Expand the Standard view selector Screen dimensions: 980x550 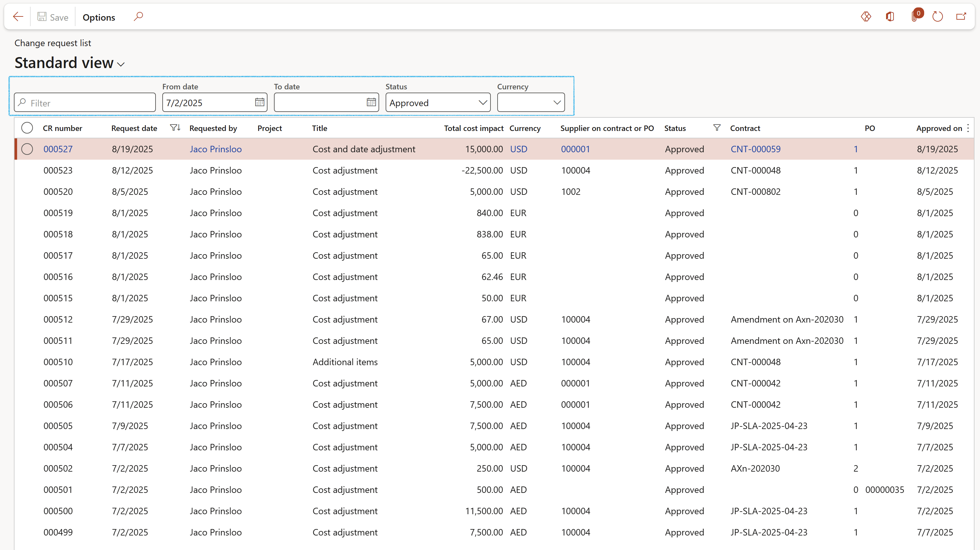coord(121,64)
